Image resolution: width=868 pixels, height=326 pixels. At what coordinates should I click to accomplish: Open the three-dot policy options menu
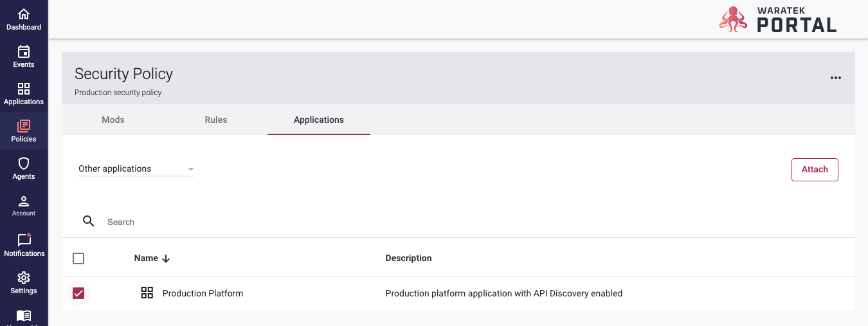(x=835, y=78)
